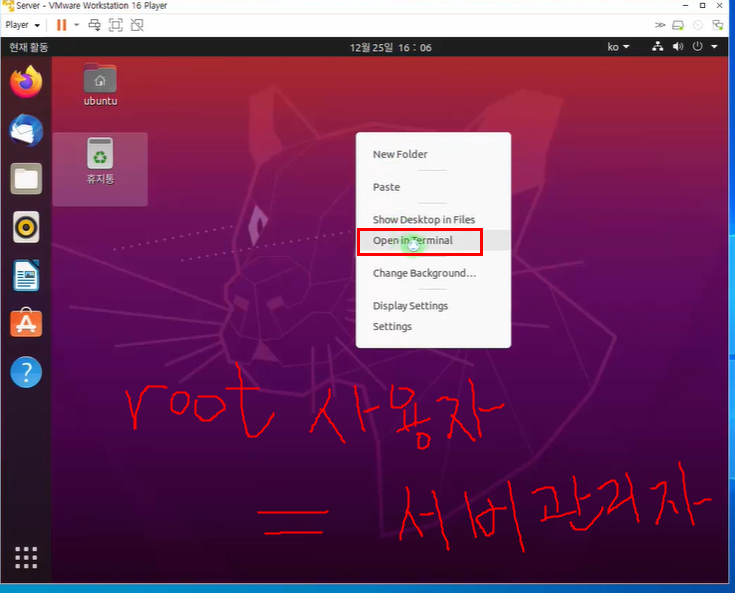Expand the power options arrow beside pause
The height and width of the screenshot is (593, 735).
point(76,25)
